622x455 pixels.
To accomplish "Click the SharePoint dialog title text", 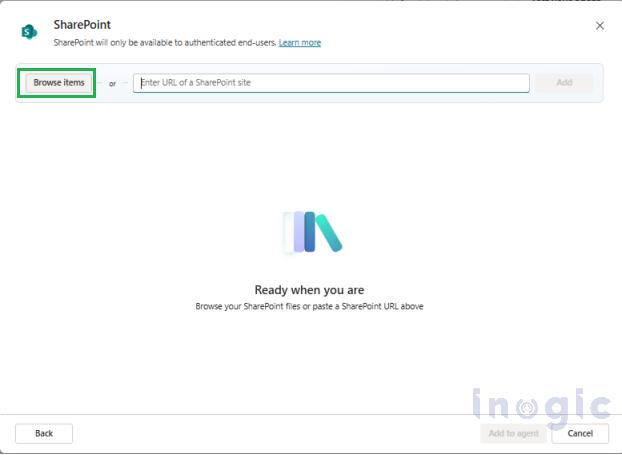I will [82, 25].
